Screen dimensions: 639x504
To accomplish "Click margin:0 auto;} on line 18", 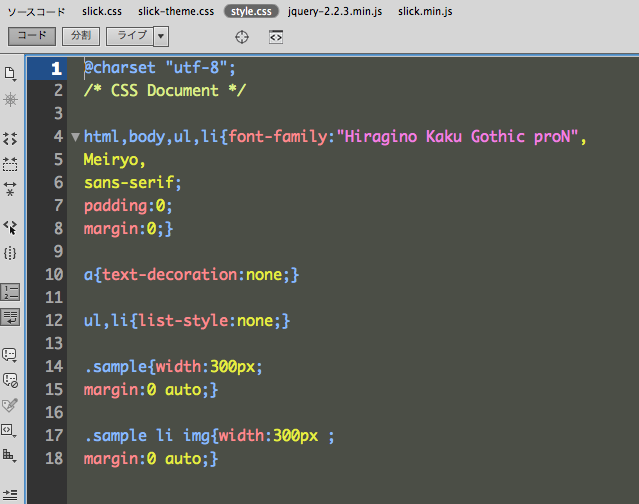I will 151,459.
